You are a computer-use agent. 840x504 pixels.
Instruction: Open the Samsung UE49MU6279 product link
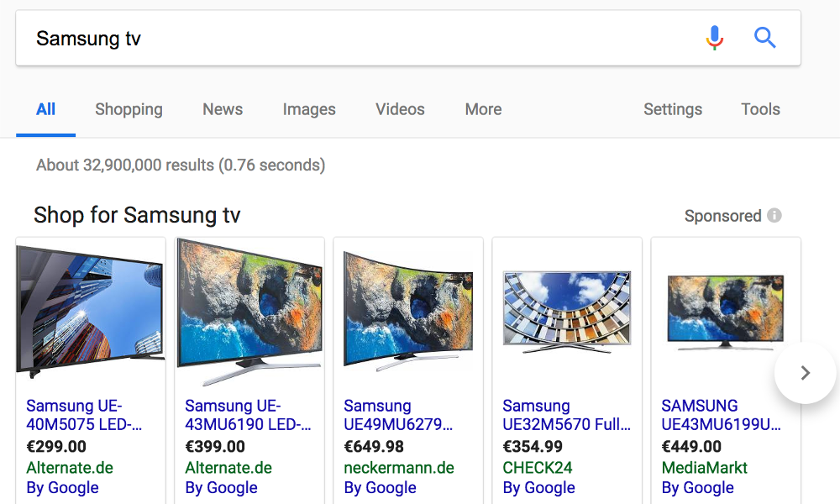(400, 415)
